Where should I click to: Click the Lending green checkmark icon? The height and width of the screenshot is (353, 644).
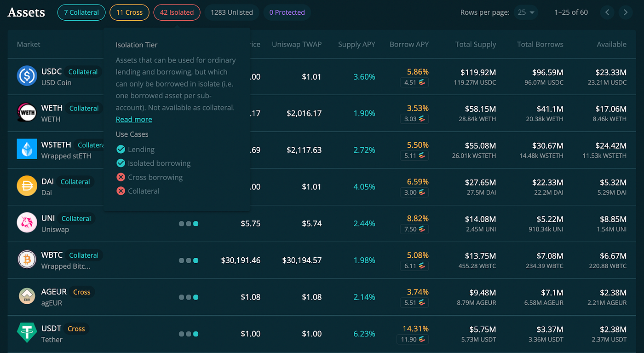121,149
